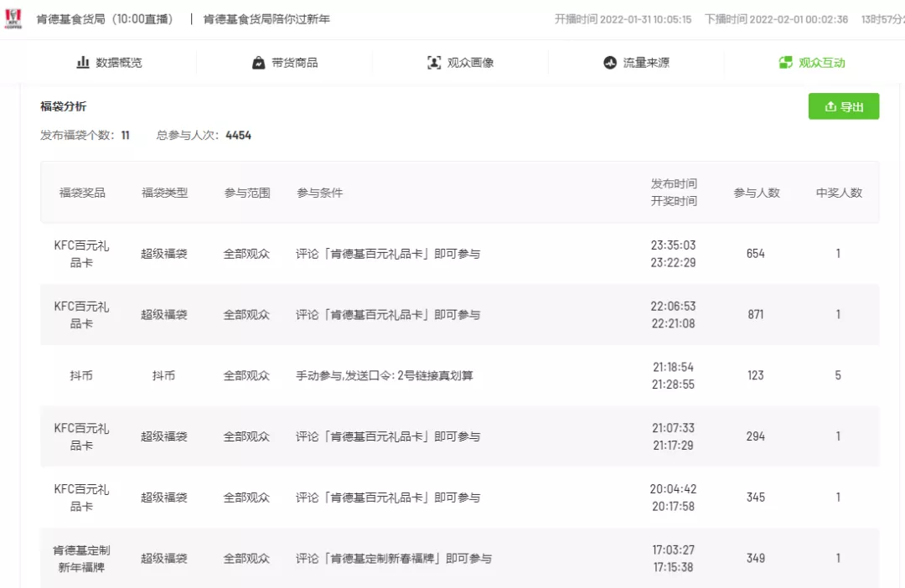Image resolution: width=905 pixels, height=588 pixels.
Task: Click the time cell 23:35:03
Action: click(x=673, y=245)
